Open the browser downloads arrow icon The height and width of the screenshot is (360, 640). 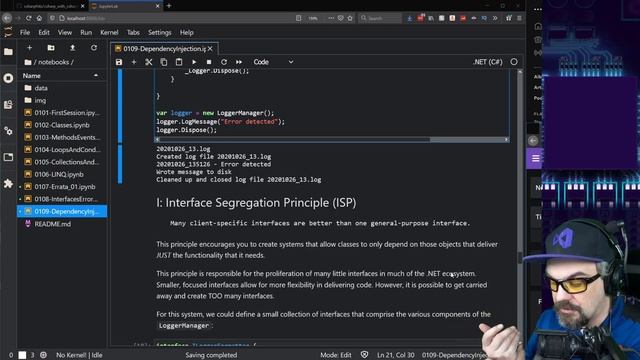click(409, 18)
